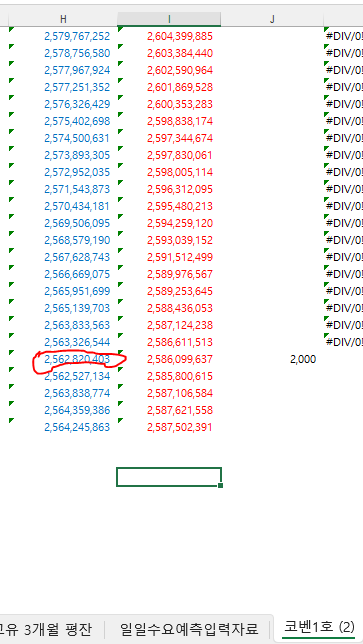Screen dimensions: 363x644
Task: Click the circled cell 2,562,820,403
Action: tap(77, 359)
